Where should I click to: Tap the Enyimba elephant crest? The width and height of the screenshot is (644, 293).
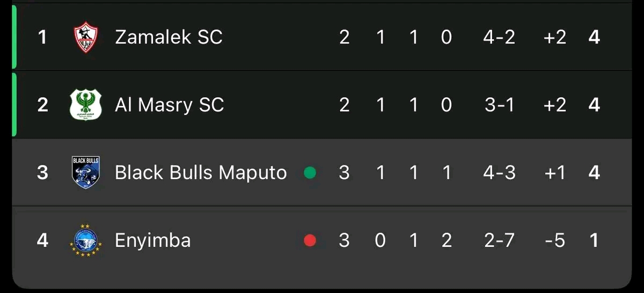[x=86, y=240]
